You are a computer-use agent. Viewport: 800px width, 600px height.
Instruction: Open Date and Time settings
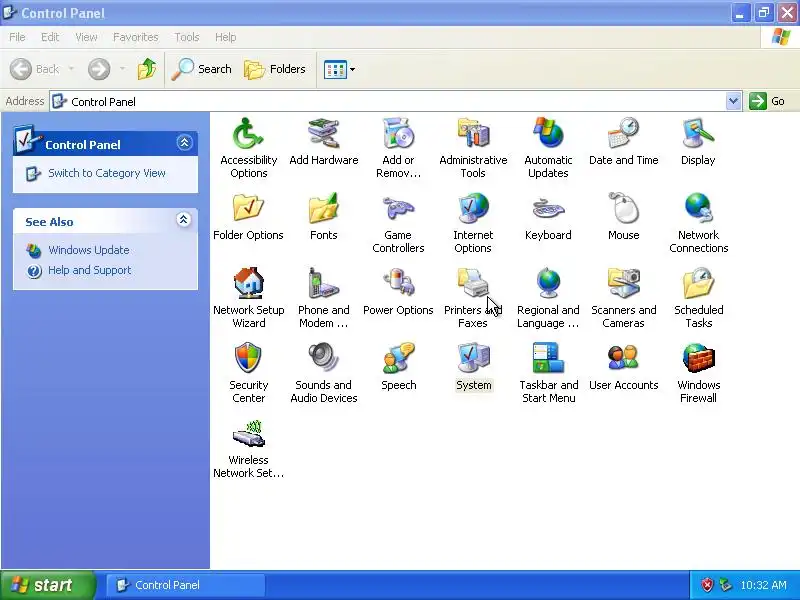click(x=623, y=142)
